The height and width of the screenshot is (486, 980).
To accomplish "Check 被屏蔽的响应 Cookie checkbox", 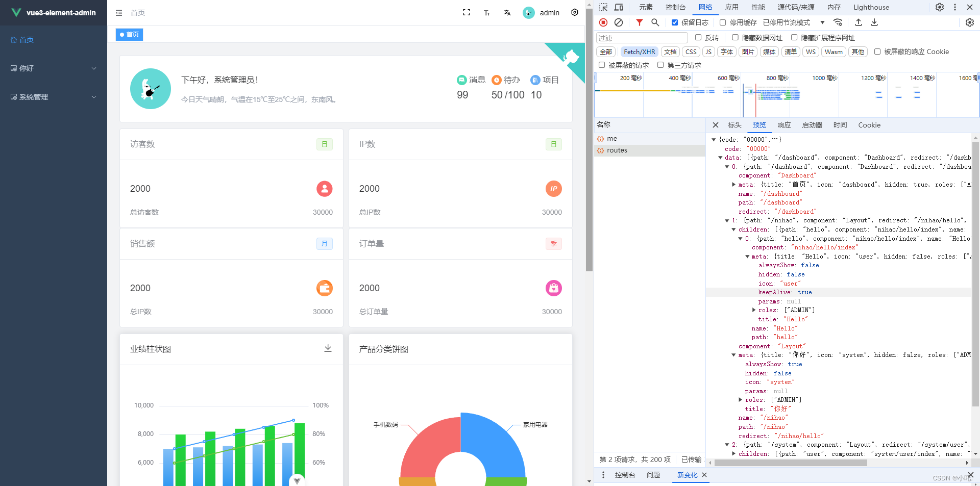I will [x=877, y=52].
